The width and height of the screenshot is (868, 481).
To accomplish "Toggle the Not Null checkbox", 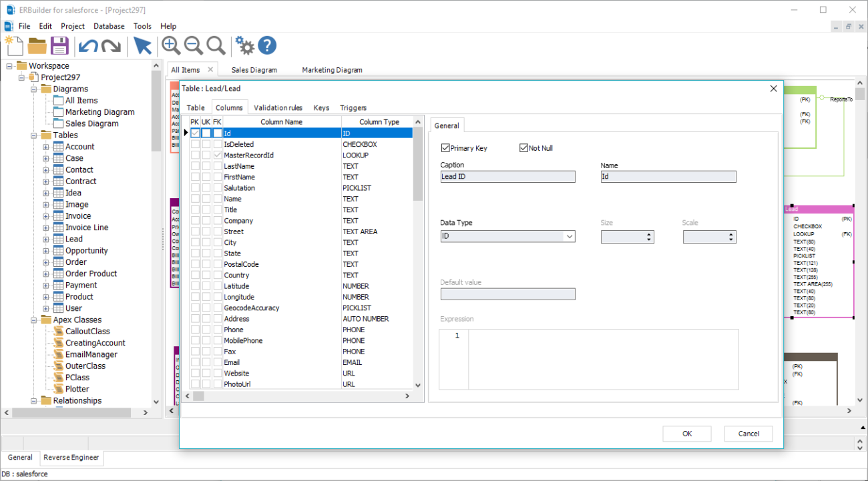I will point(523,148).
